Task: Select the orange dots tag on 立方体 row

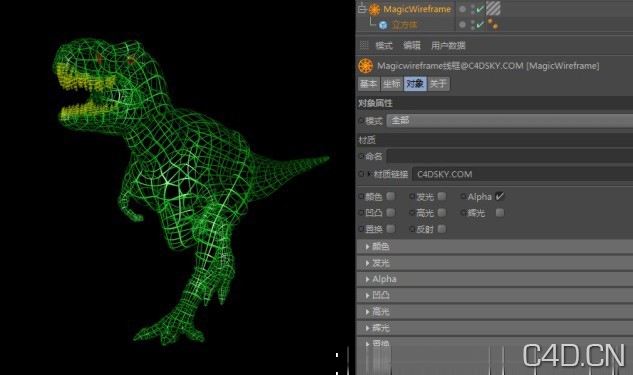Action: coord(493,24)
